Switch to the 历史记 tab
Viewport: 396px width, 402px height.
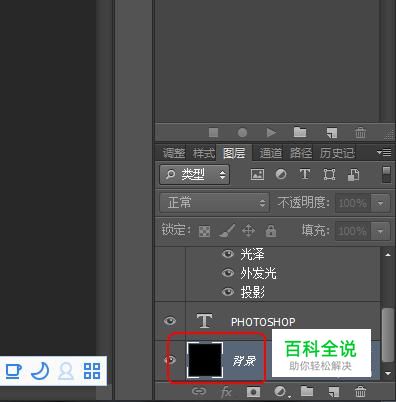click(x=337, y=153)
